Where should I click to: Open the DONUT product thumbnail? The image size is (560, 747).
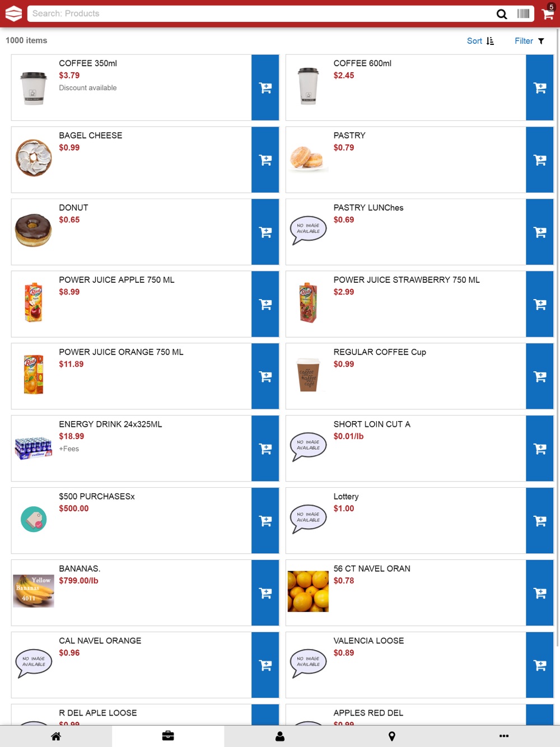(34, 230)
